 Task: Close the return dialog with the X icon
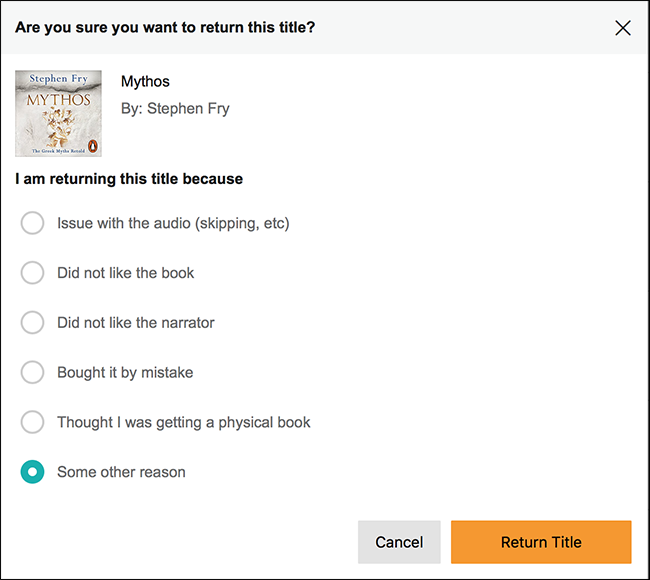(x=623, y=28)
